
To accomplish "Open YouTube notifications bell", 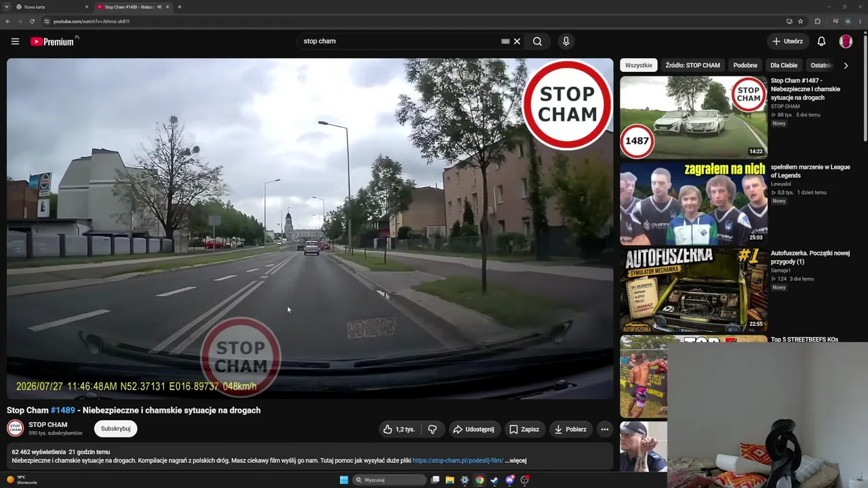I will click(821, 41).
